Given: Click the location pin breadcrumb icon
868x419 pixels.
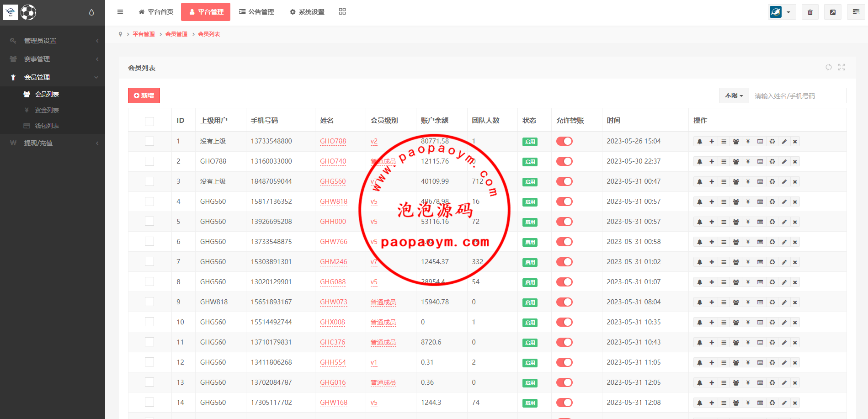Looking at the screenshot, I should [x=120, y=34].
